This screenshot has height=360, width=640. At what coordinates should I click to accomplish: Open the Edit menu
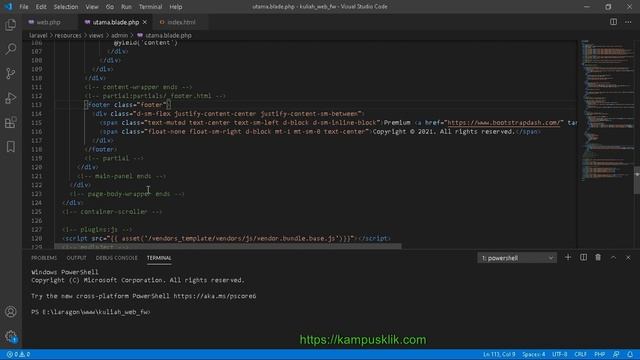click(x=41, y=7)
